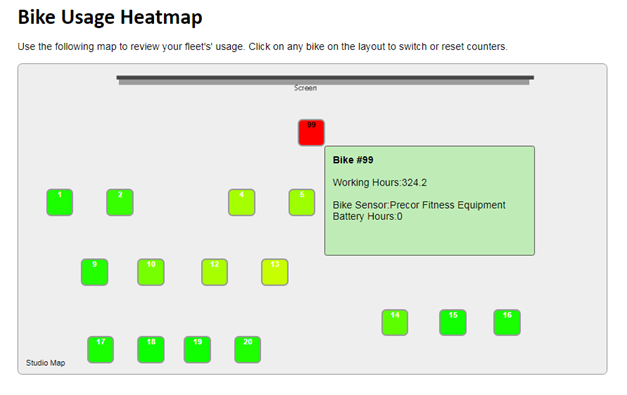Select bike 20 tile
The height and width of the screenshot is (395, 627).
click(x=248, y=349)
